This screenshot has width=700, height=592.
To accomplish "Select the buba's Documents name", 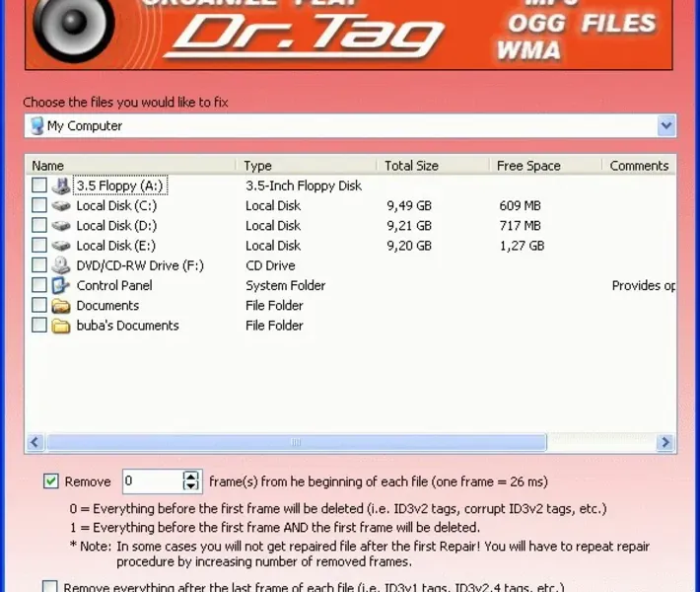I will tap(128, 326).
